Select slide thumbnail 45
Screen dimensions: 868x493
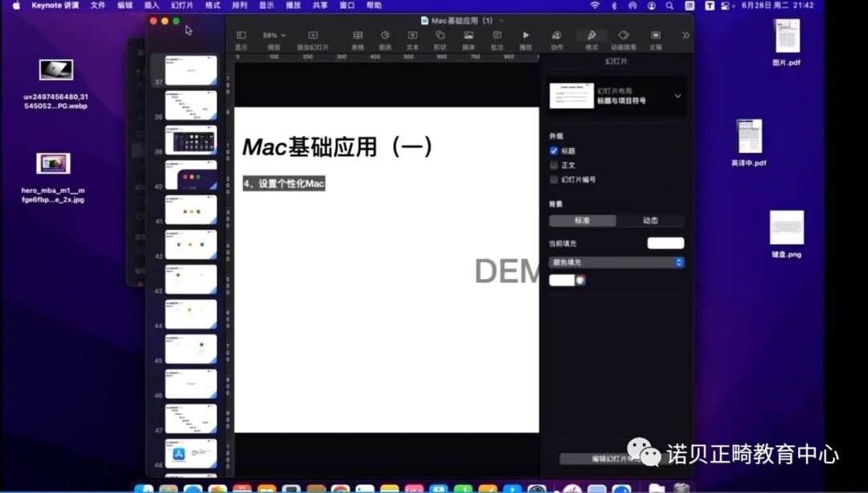191,349
